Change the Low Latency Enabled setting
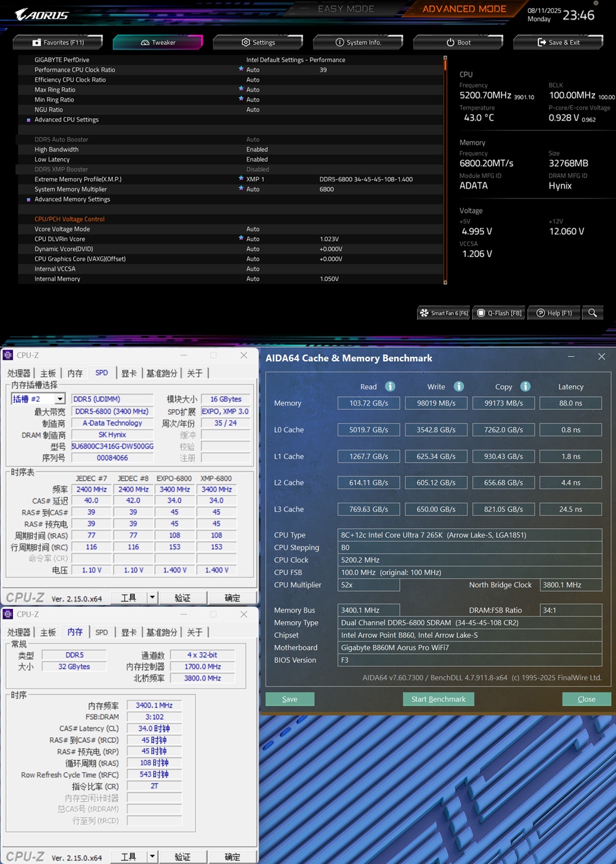The image size is (616, 864). tap(257, 159)
